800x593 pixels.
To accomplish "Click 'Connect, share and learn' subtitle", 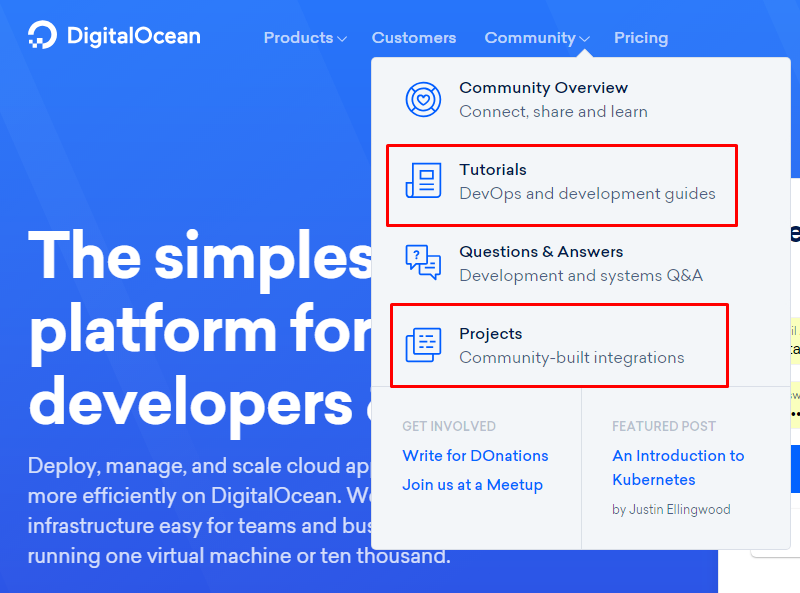I will tap(554, 111).
